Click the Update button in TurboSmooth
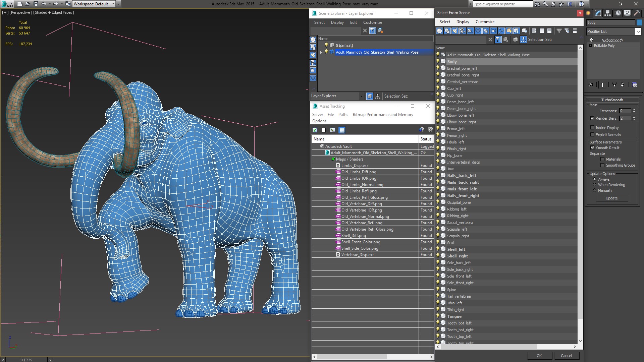 pos(611,198)
